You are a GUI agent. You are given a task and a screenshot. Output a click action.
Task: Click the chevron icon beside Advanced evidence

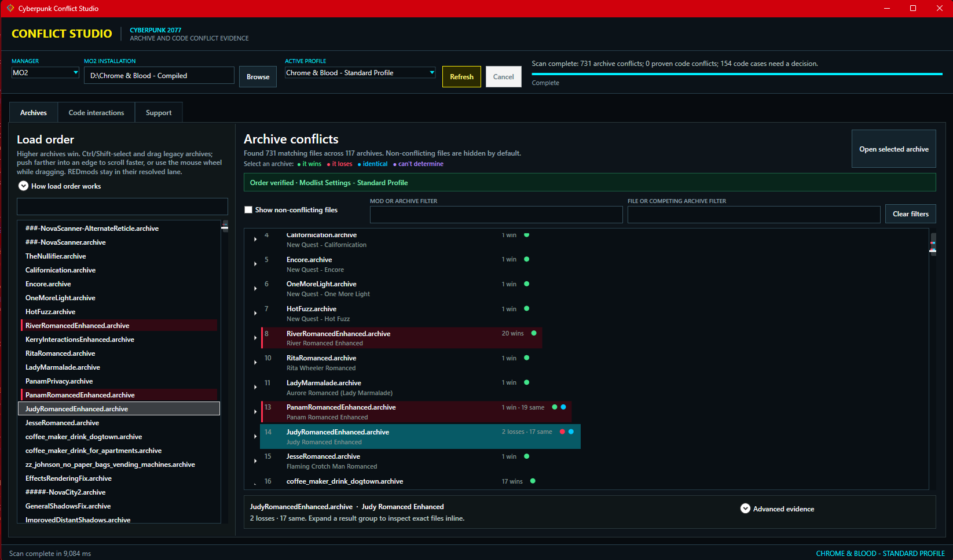point(745,509)
